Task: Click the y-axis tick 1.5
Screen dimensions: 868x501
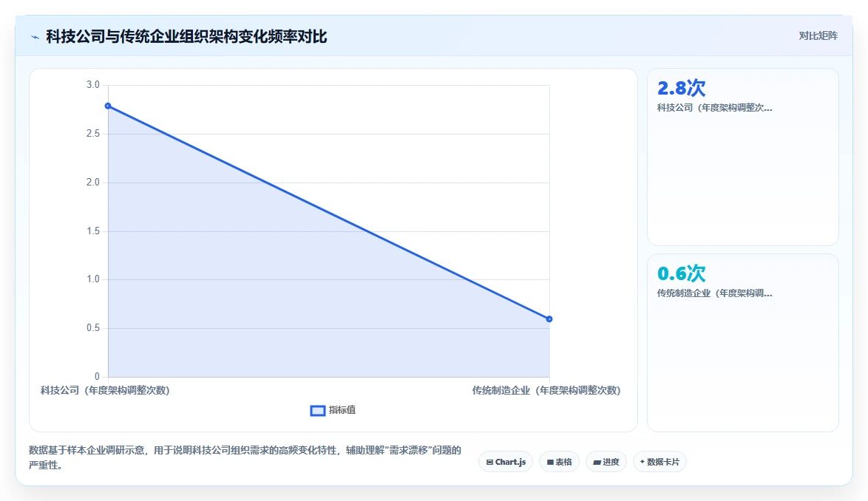Action: [93, 231]
